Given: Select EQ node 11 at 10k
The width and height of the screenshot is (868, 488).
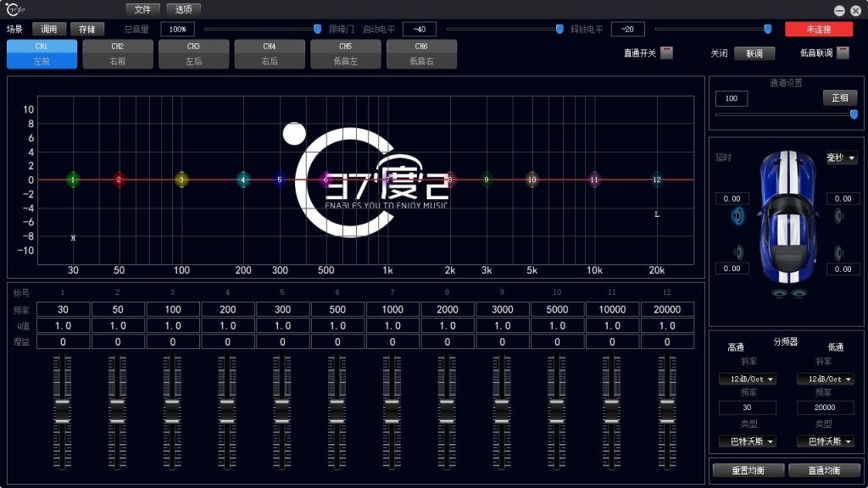Looking at the screenshot, I should (x=594, y=180).
